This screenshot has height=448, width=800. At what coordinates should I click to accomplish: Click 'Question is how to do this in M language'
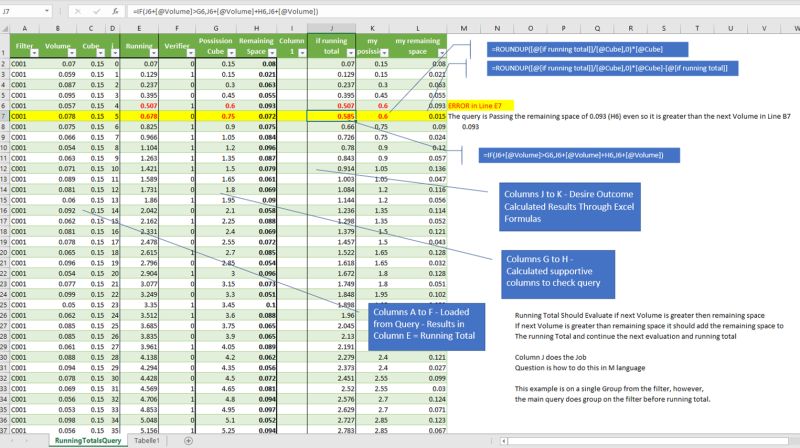(580, 367)
